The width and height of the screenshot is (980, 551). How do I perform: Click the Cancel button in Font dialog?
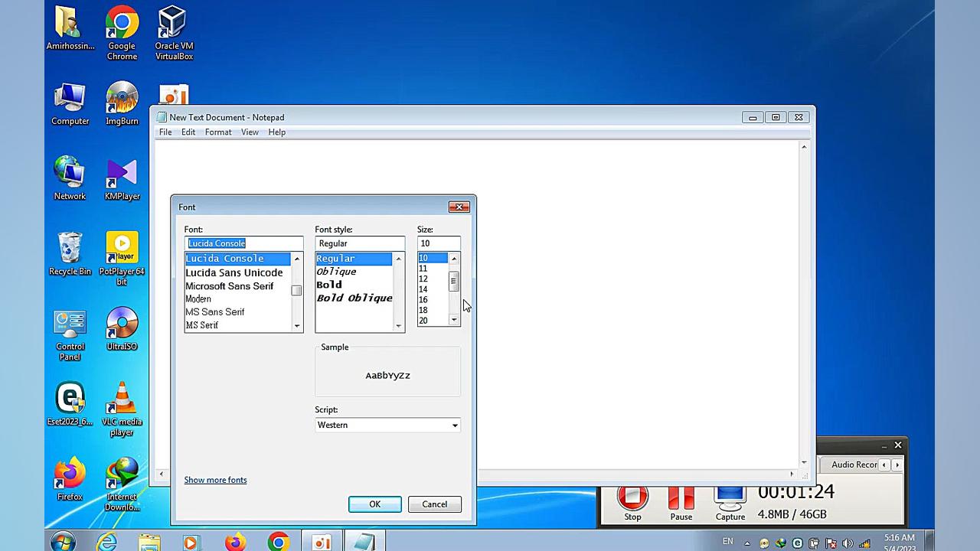coord(434,504)
